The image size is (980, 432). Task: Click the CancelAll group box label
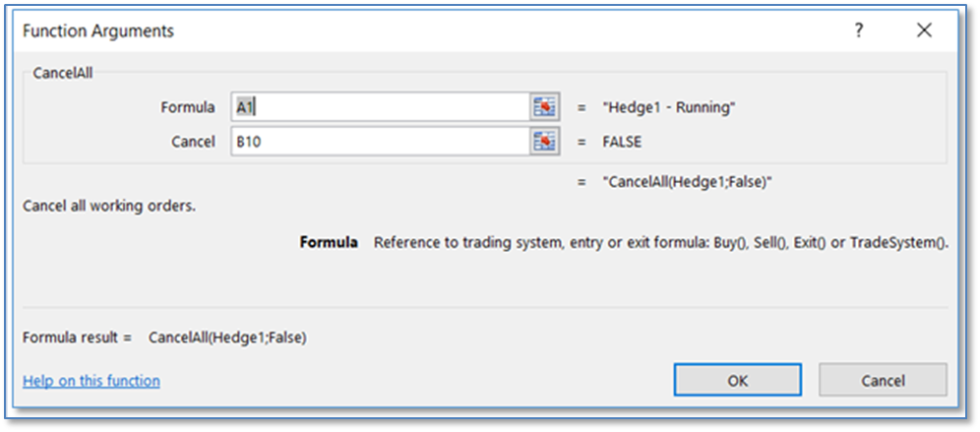(x=63, y=73)
